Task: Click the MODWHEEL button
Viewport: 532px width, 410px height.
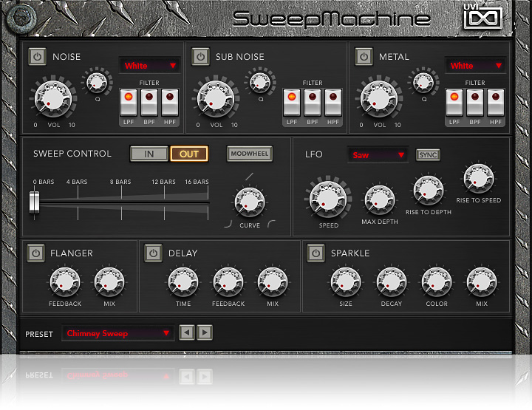Action: [249, 154]
